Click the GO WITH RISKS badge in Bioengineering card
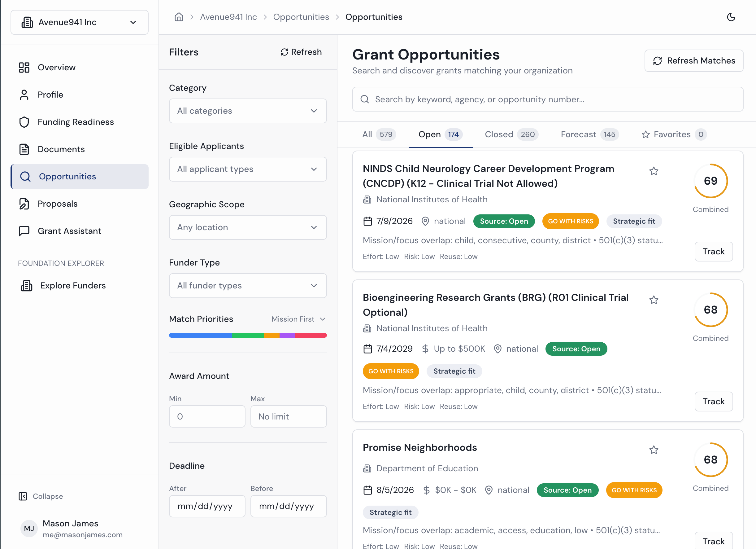The width and height of the screenshot is (756, 549). point(391,371)
